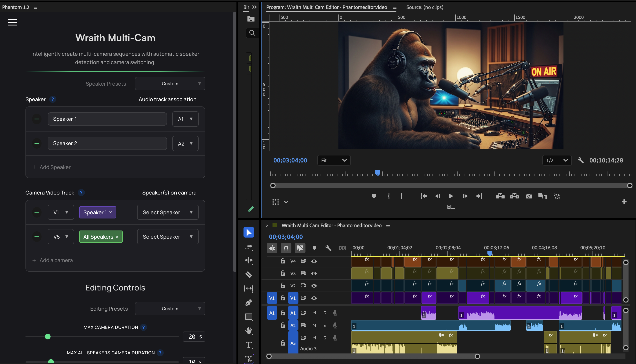The image size is (636, 364).
Task: Open V5 camera track dropdown
Action: click(x=61, y=237)
